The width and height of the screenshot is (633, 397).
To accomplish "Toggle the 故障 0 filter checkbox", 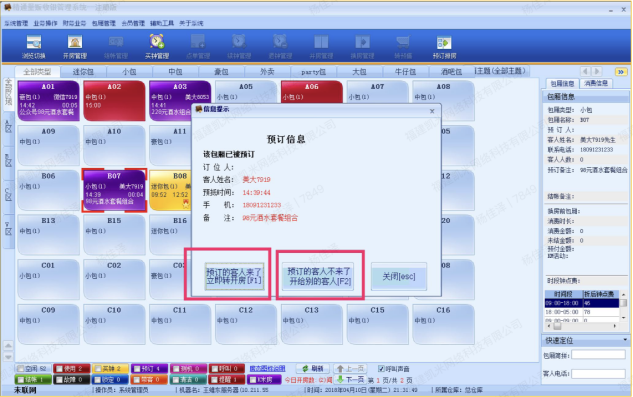I will click(59, 380).
